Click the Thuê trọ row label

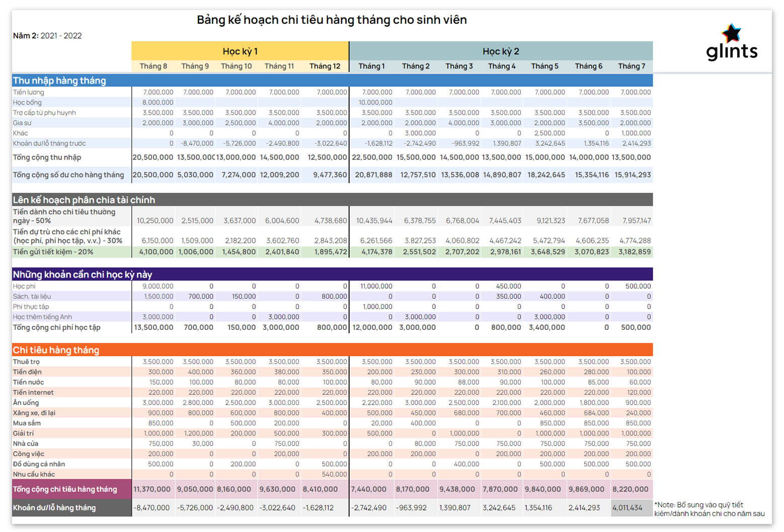pyautogui.click(x=26, y=362)
